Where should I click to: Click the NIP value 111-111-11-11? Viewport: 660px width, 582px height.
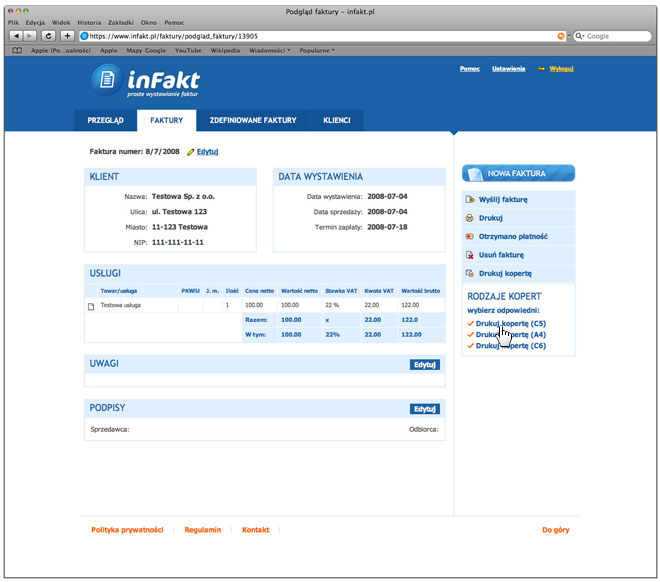pyautogui.click(x=178, y=242)
